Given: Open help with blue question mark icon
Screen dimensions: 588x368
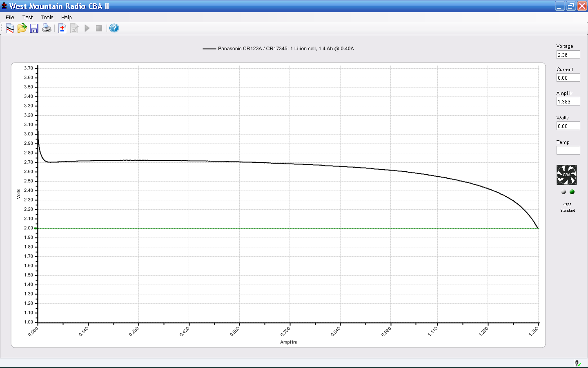Looking at the screenshot, I should point(114,28).
